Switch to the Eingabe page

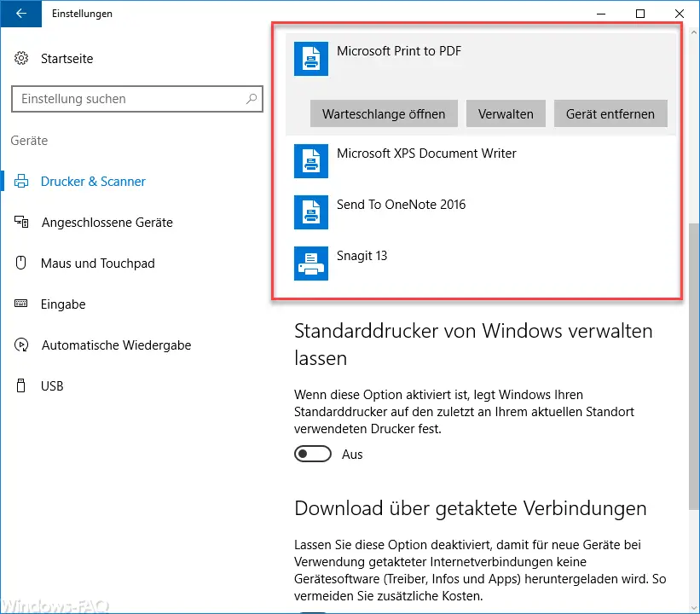click(x=63, y=304)
